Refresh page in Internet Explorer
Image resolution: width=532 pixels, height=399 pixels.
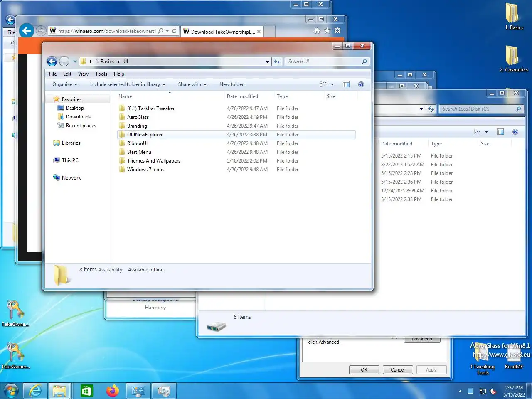tap(174, 31)
